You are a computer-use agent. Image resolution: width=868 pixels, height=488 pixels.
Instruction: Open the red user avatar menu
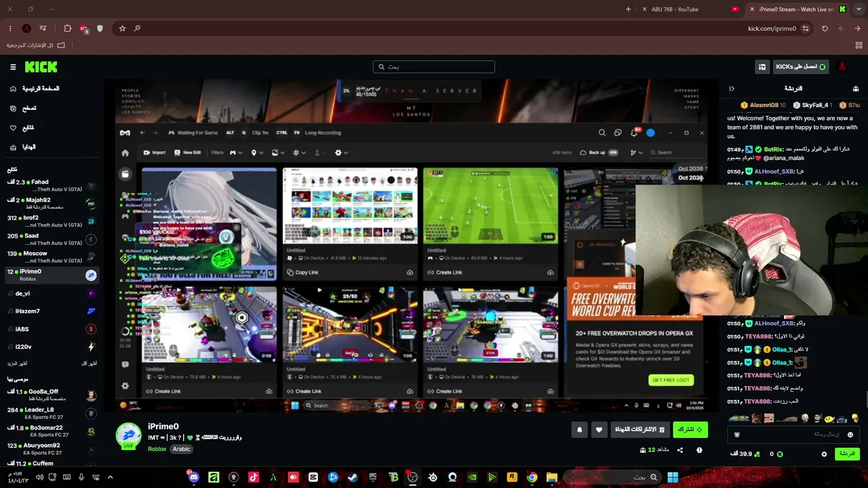[x=842, y=66]
